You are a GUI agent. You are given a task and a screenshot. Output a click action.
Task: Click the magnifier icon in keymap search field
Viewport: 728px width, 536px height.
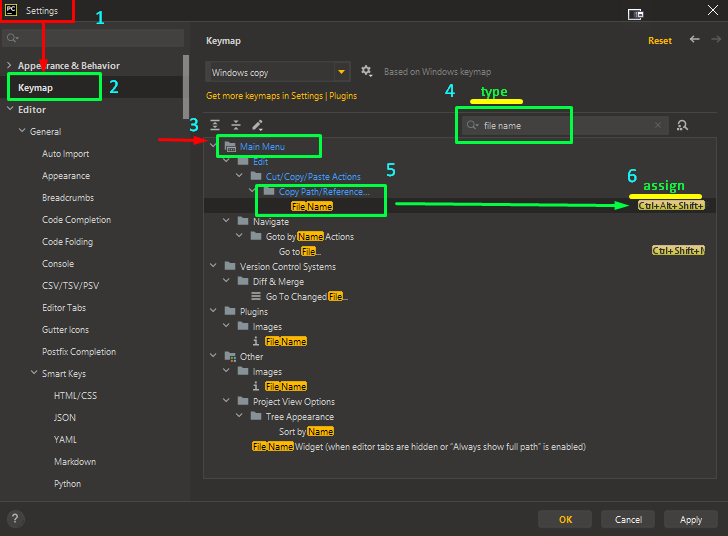pos(472,125)
